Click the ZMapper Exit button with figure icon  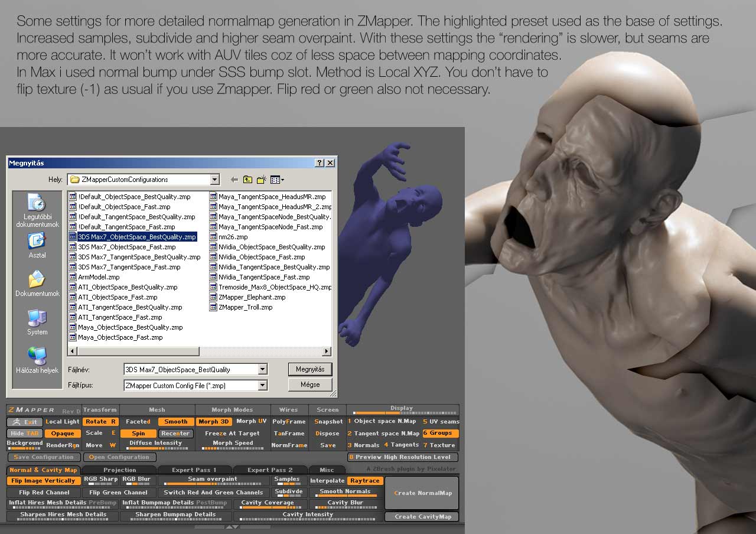[x=25, y=422]
